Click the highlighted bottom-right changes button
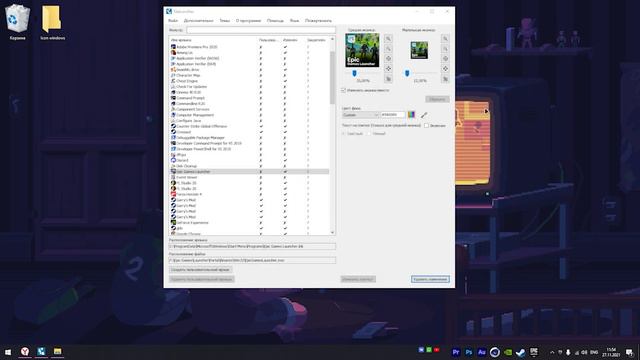640x360 pixels. click(x=430, y=279)
